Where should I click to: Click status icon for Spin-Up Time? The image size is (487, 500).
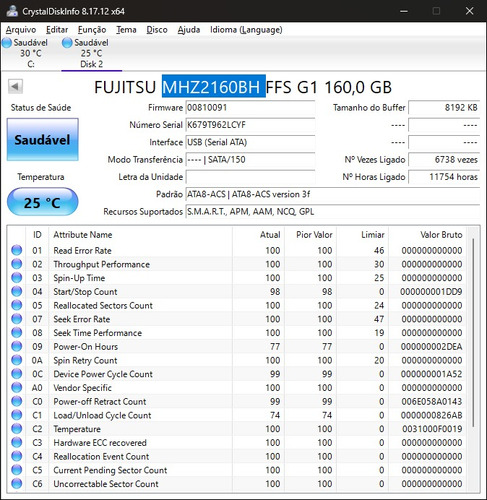17,278
